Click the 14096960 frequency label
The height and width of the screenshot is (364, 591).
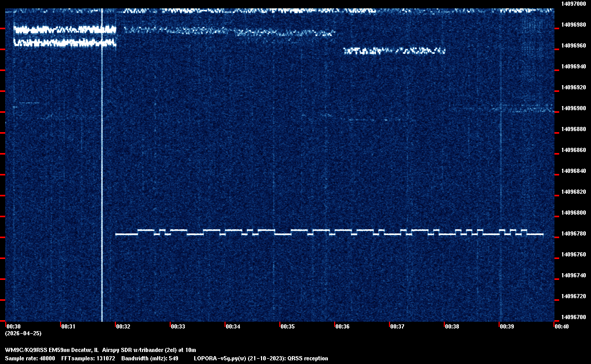573,45
